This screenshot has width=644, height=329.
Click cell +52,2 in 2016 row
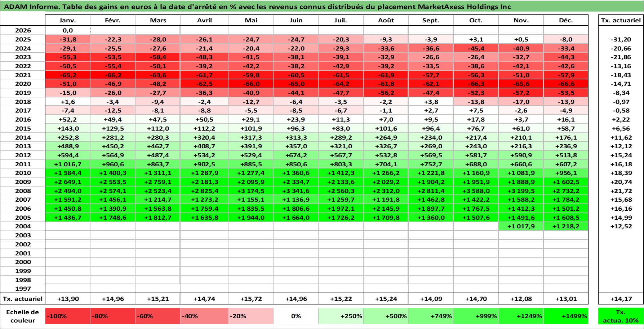pos(68,119)
